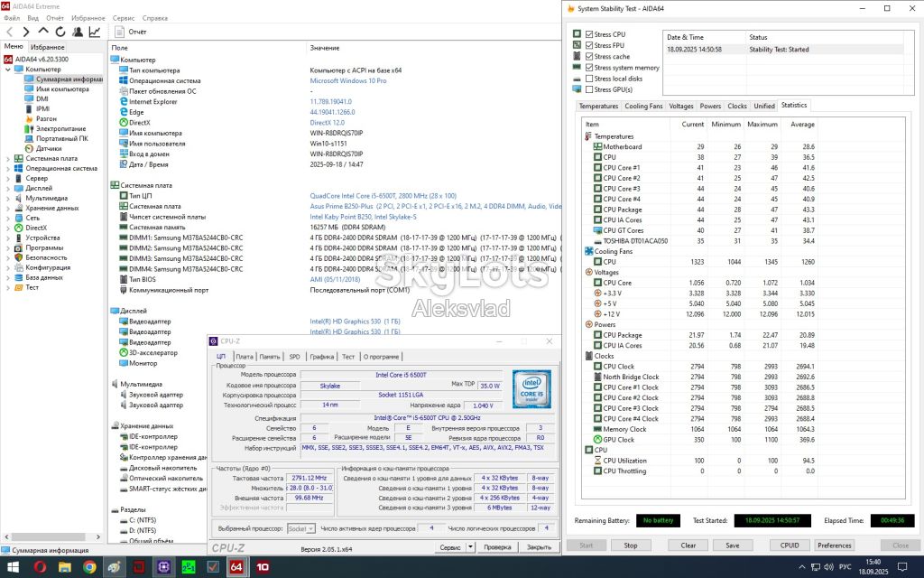Expand Хранение данных tree node

pos(7,209)
